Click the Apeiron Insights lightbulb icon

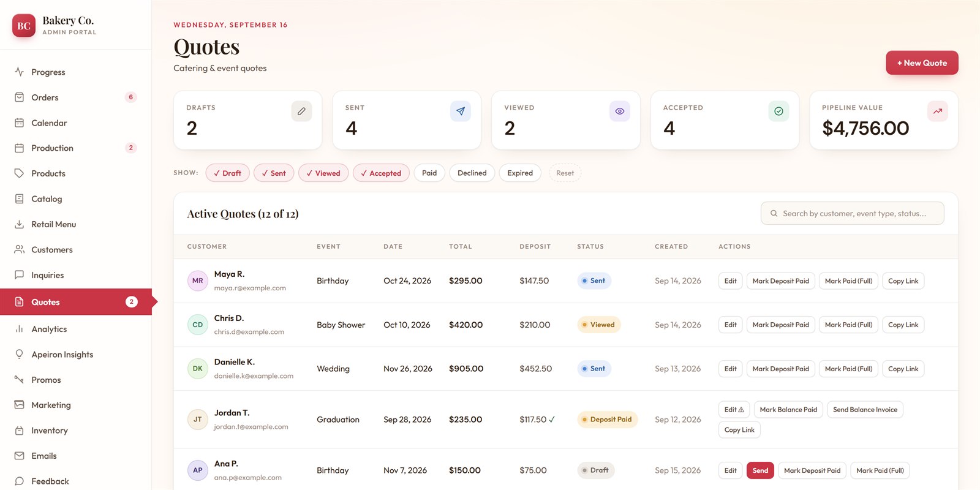19,354
